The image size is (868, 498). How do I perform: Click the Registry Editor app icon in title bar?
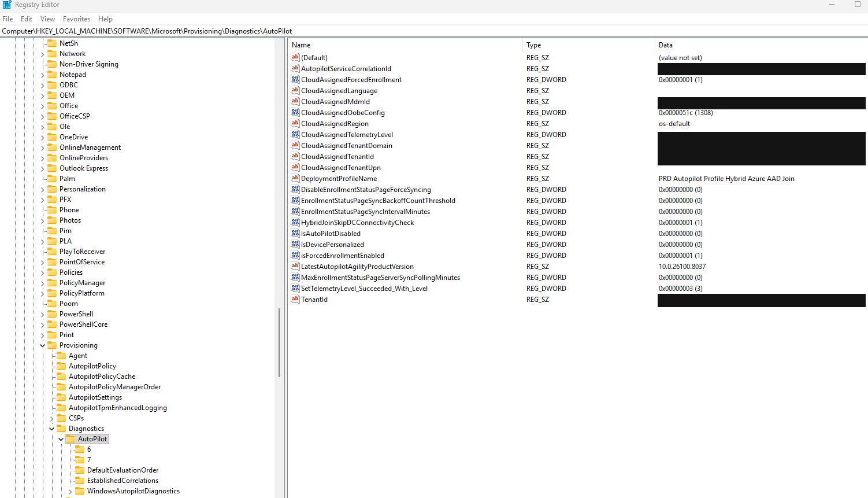7,5
